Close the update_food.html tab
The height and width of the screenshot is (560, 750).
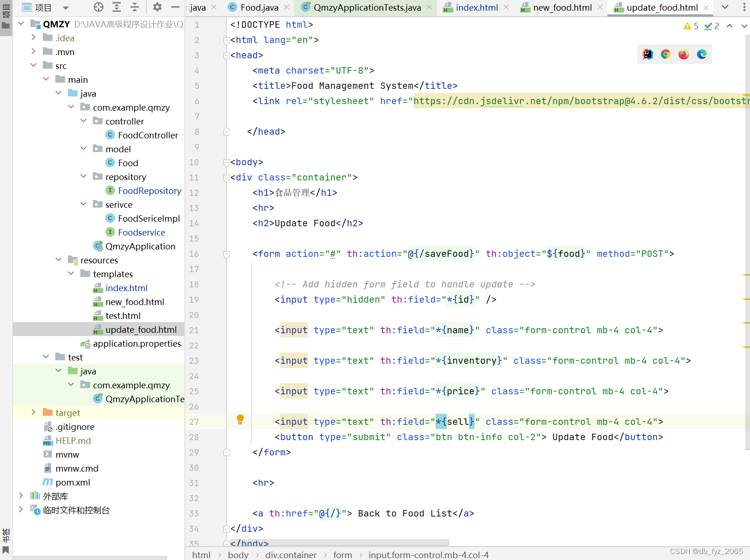tap(706, 7)
